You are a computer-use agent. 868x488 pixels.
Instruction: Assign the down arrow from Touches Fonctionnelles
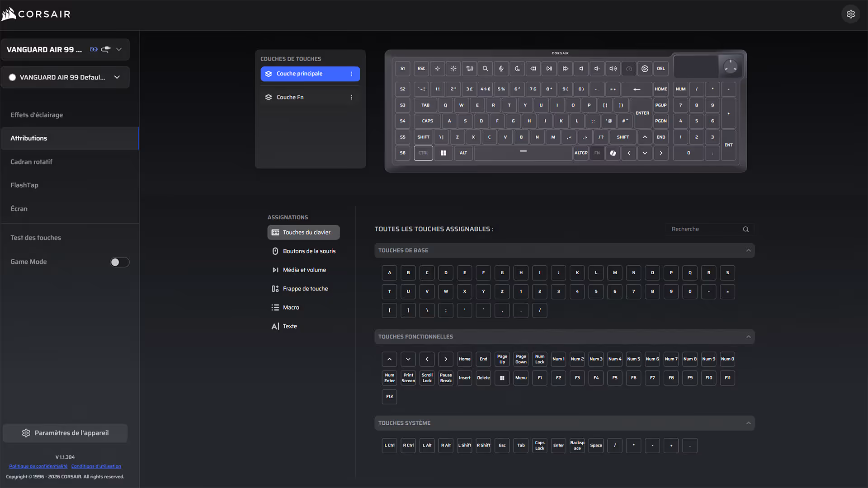click(x=408, y=359)
